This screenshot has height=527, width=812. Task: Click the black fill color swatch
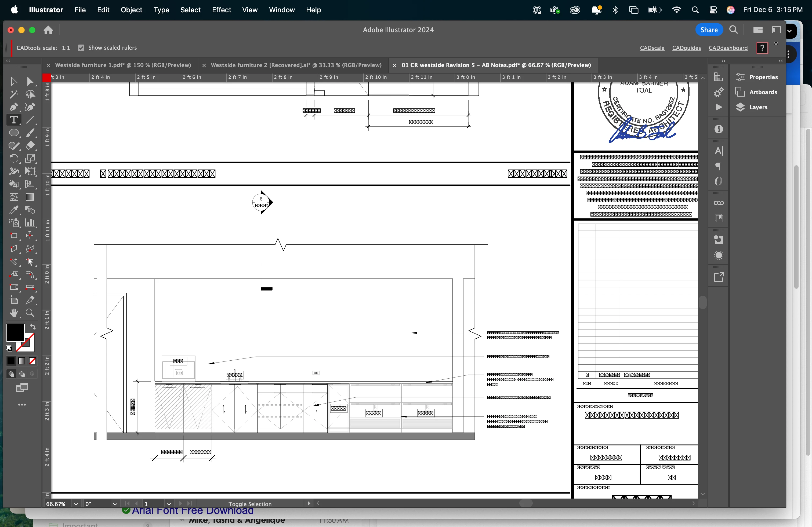(15, 332)
